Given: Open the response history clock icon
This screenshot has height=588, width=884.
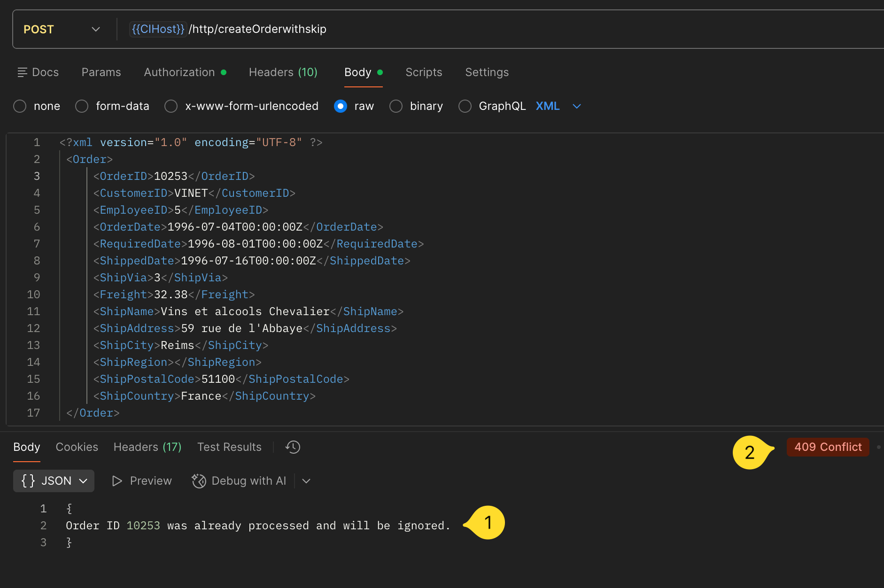Looking at the screenshot, I should click(292, 447).
